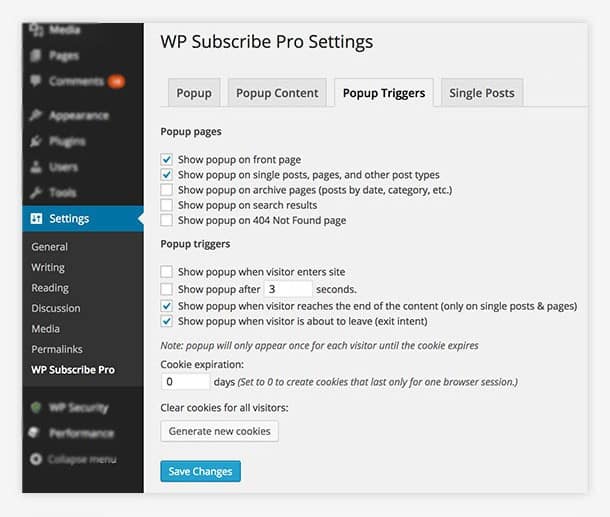
Task: Click the Save Changes button
Action: pyautogui.click(x=200, y=472)
